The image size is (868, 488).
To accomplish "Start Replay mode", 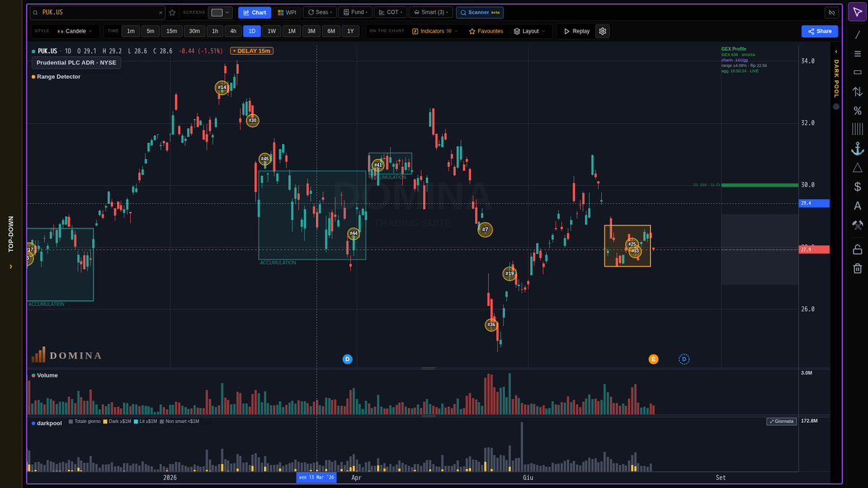I will pyautogui.click(x=576, y=31).
